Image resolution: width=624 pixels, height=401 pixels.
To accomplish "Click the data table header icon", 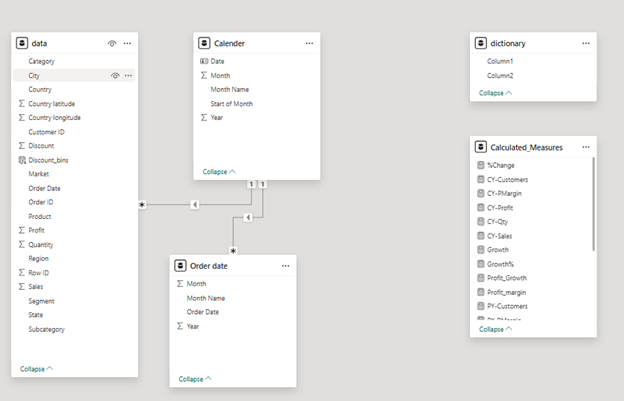I will 23,44.
